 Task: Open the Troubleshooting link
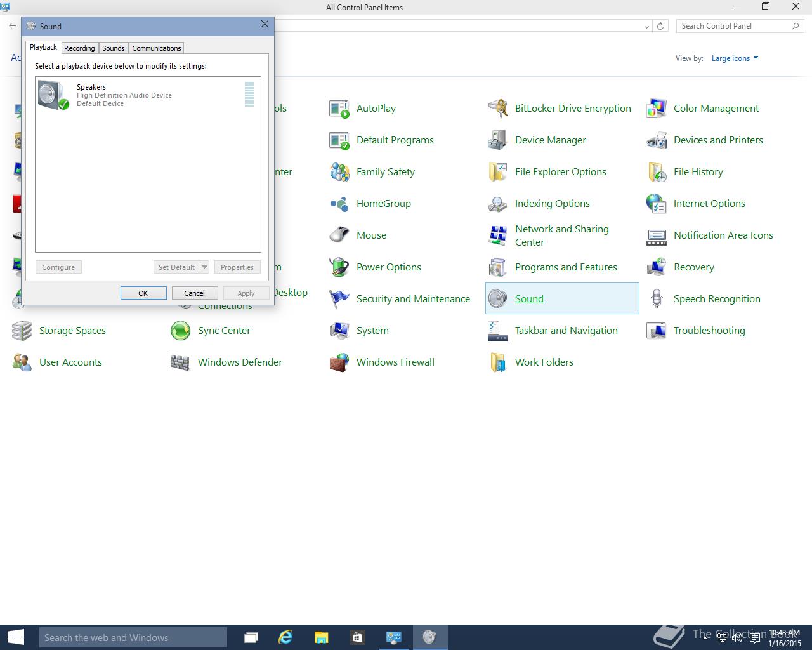click(709, 331)
